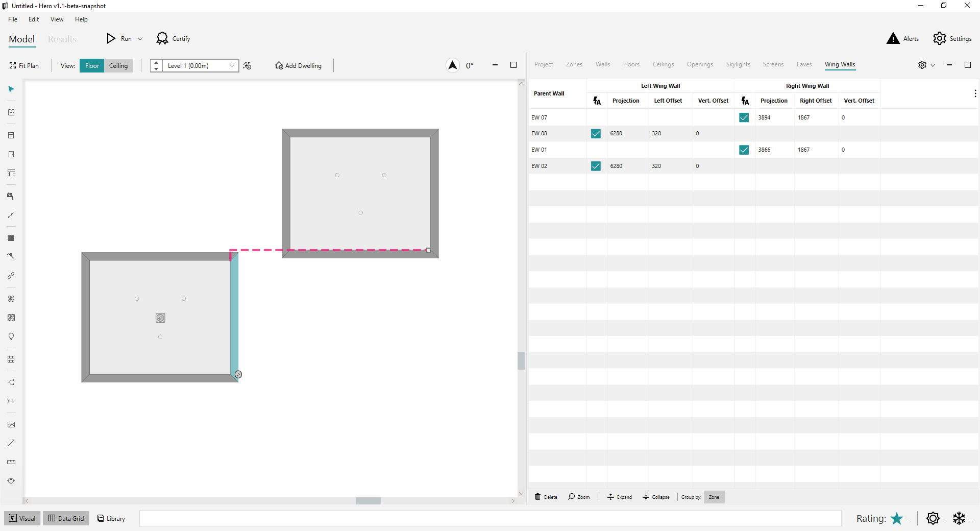Viewport: 980px width, 531px height.
Task: Click the horizontal scrollbar thumb under plan
Action: tap(369, 501)
